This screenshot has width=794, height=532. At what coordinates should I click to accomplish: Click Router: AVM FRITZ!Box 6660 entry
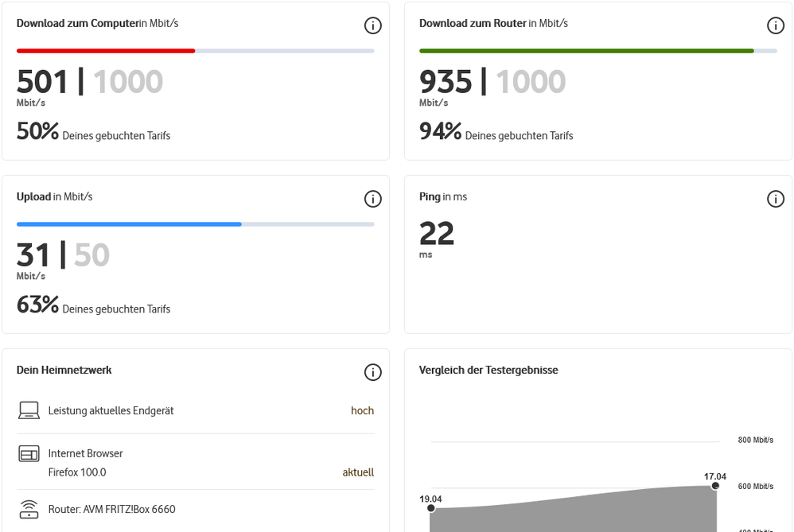tap(111, 509)
